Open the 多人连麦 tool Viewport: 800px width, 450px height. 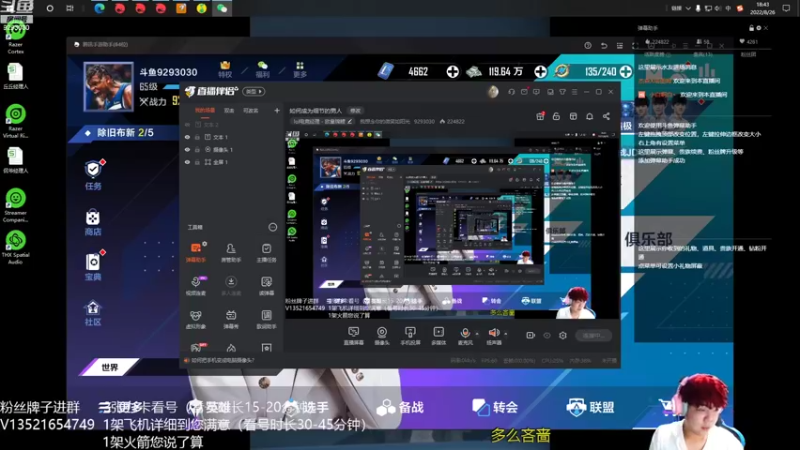click(x=231, y=286)
